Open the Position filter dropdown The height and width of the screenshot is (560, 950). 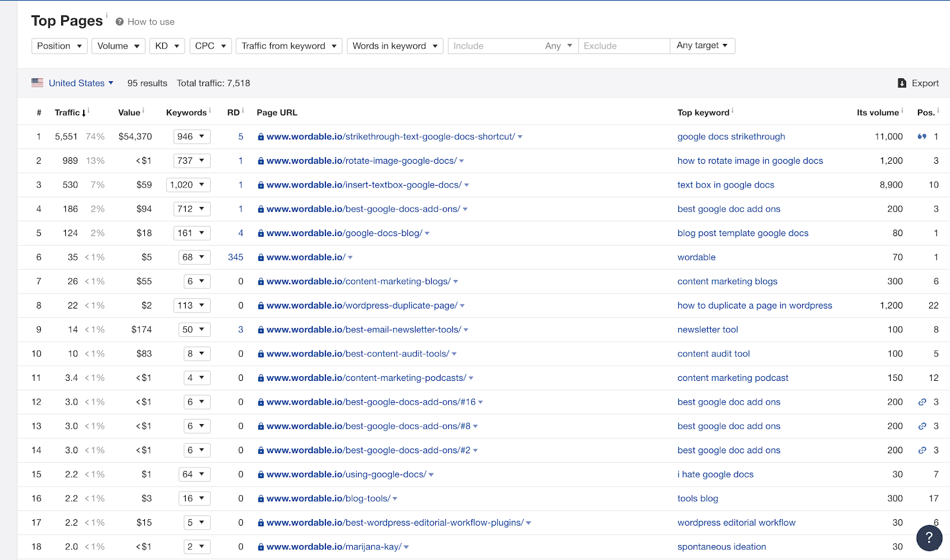click(59, 46)
